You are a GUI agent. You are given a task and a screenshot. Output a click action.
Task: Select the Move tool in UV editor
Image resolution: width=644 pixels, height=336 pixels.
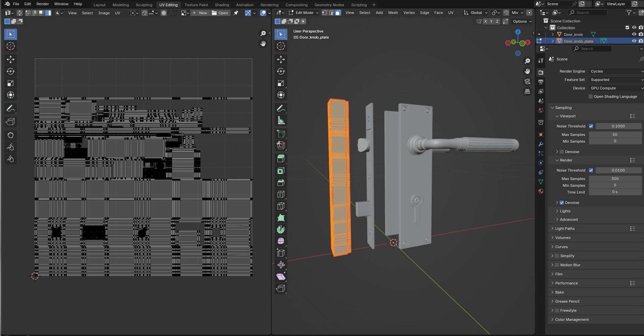click(11, 59)
